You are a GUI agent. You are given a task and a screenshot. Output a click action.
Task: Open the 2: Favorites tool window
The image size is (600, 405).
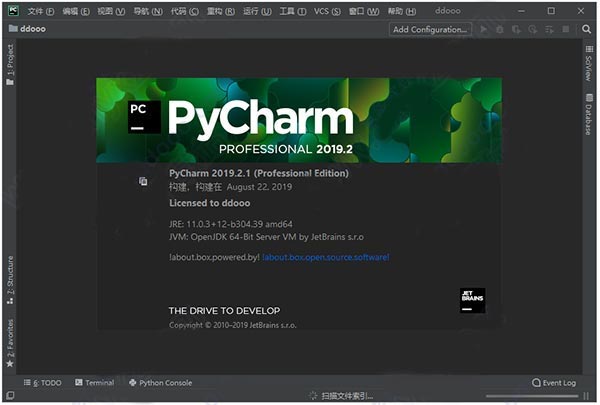point(10,343)
